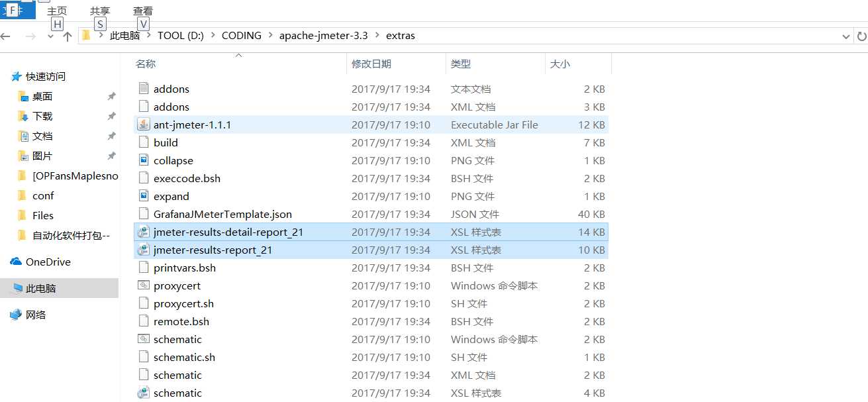Click Executable Jar File type cell
The image size is (868, 402).
(495, 125)
